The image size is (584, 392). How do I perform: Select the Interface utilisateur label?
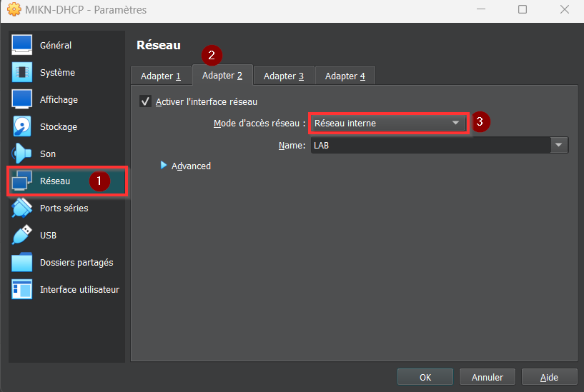(x=79, y=290)
